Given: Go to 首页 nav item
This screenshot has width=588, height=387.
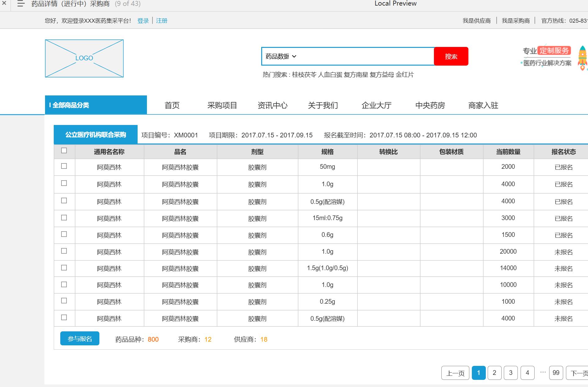Looking at the screenshot, I should pyautogui.click(x=172, y=105).
